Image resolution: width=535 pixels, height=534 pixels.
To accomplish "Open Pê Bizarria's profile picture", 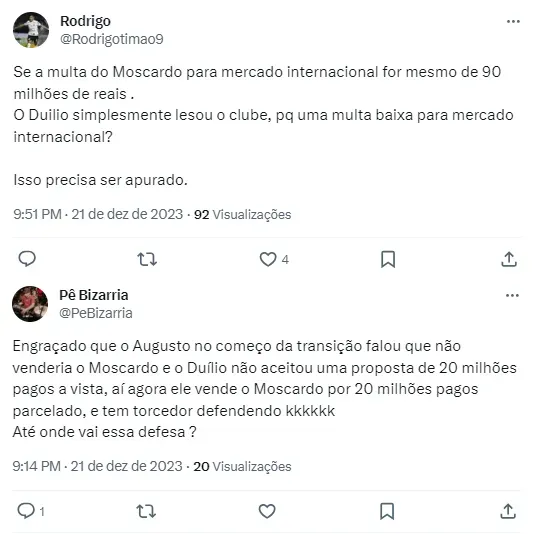I will tap(30, 304).
